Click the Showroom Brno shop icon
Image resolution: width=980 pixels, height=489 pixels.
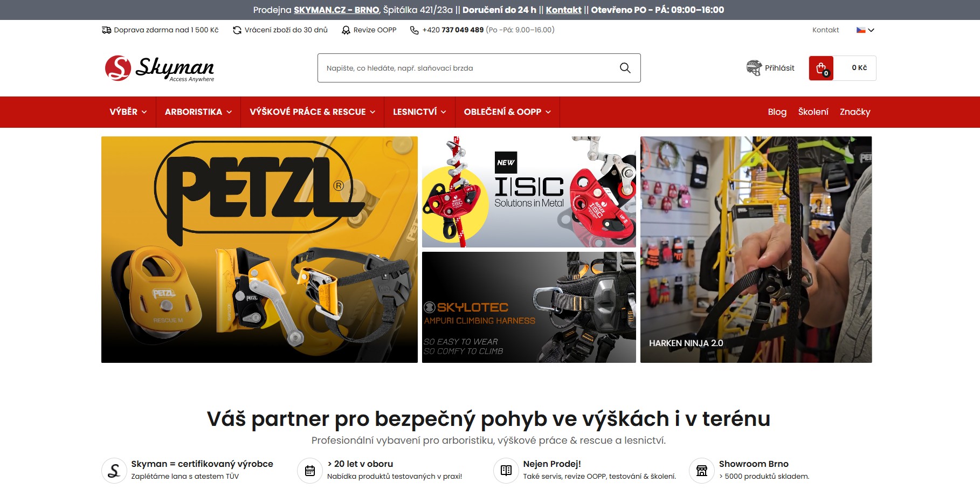tap(702, 471)
